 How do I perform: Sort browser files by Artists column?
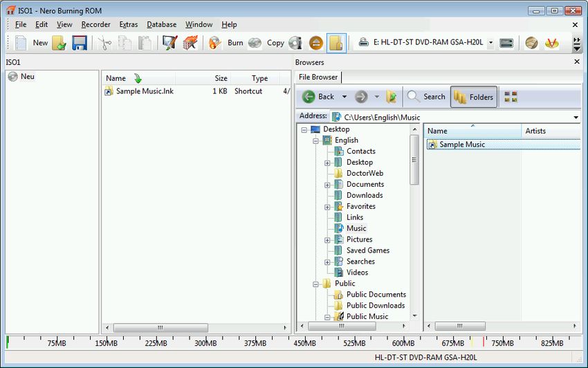click(535, 131)
